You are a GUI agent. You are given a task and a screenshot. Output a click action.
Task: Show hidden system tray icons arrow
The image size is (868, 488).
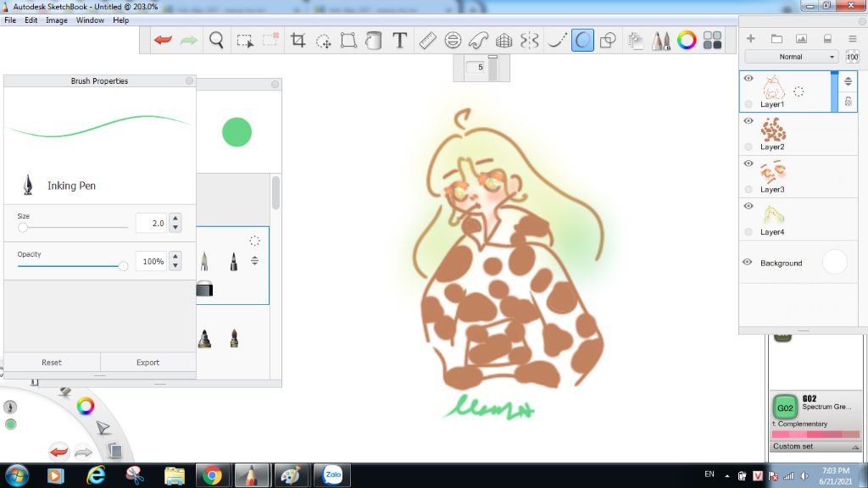click(726, 476)
